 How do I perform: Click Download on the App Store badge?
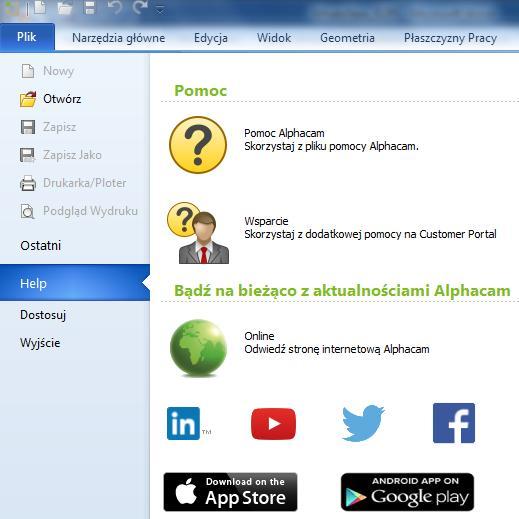click(x=230, y=492)
